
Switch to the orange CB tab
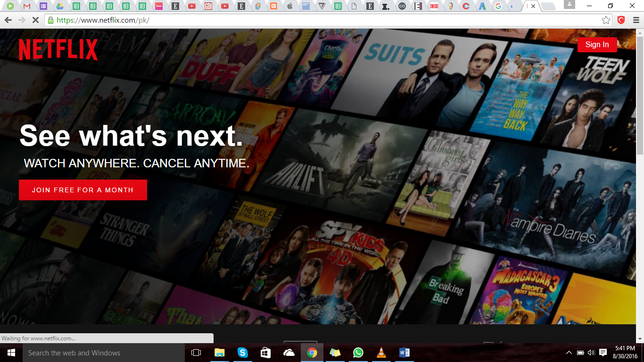(273, 6)
